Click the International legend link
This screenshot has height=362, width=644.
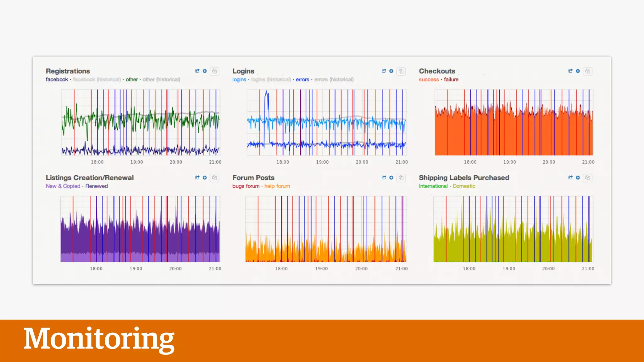[433, 186]
